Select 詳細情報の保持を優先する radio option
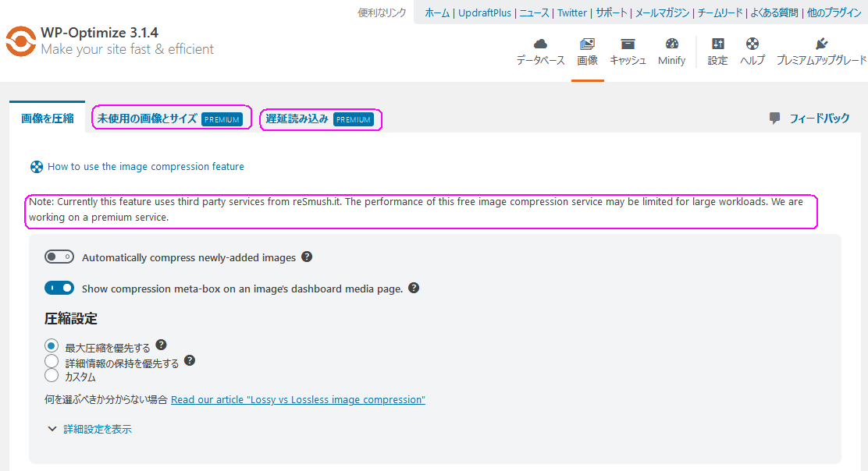This screenshot has height=471, width=868. tap(52, 362)
